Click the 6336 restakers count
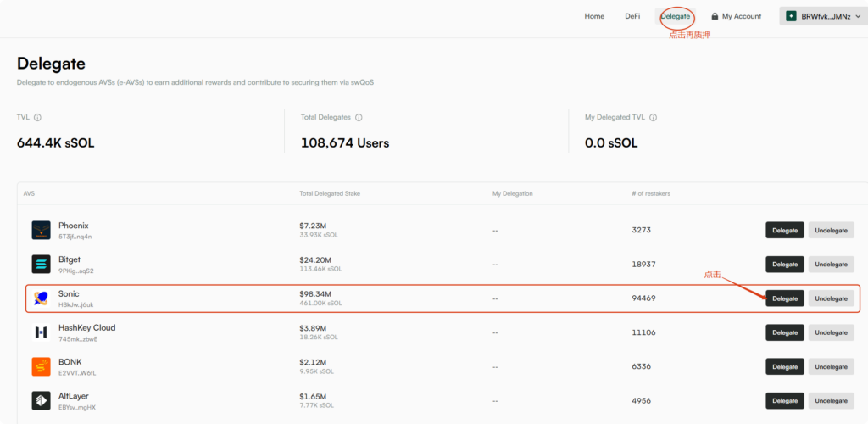 (641, 366)
